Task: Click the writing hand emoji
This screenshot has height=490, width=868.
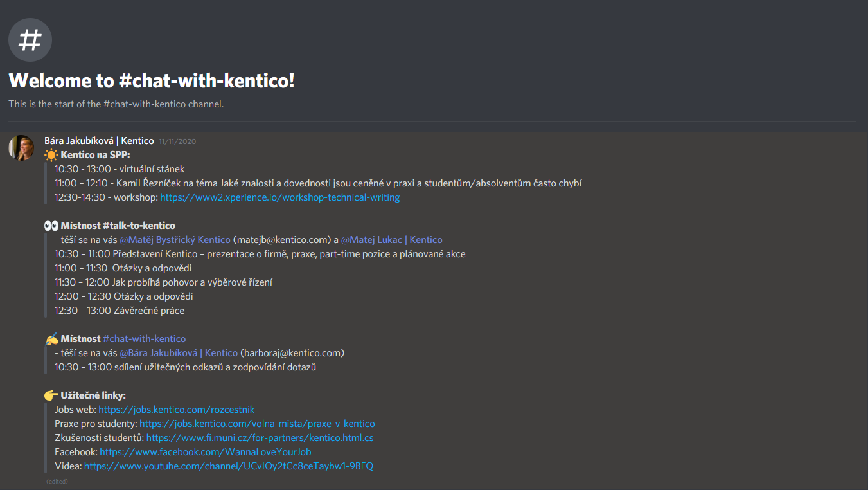Action: (x=51, y=339)
